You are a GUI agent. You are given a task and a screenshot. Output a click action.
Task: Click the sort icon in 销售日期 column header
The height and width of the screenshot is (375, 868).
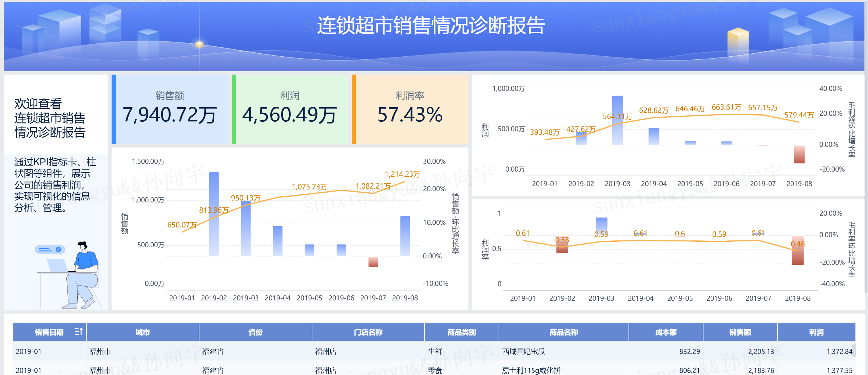(x=78, y=332)
